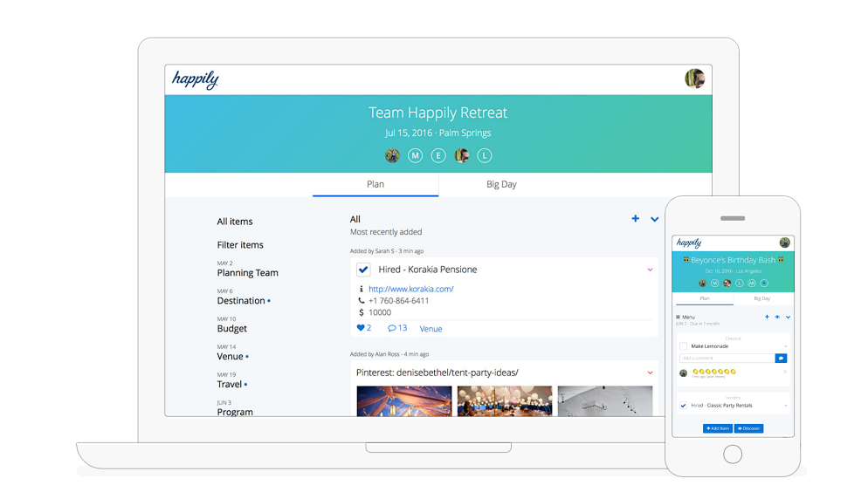Tap the happily logo on the phone
This screenshot has height=499, width=868.
[x=689, y=243]
